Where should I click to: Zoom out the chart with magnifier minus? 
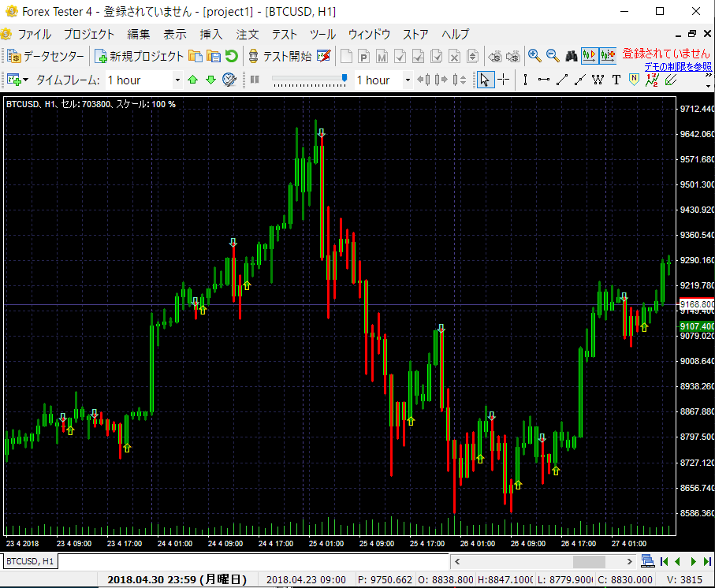point(553,56)
